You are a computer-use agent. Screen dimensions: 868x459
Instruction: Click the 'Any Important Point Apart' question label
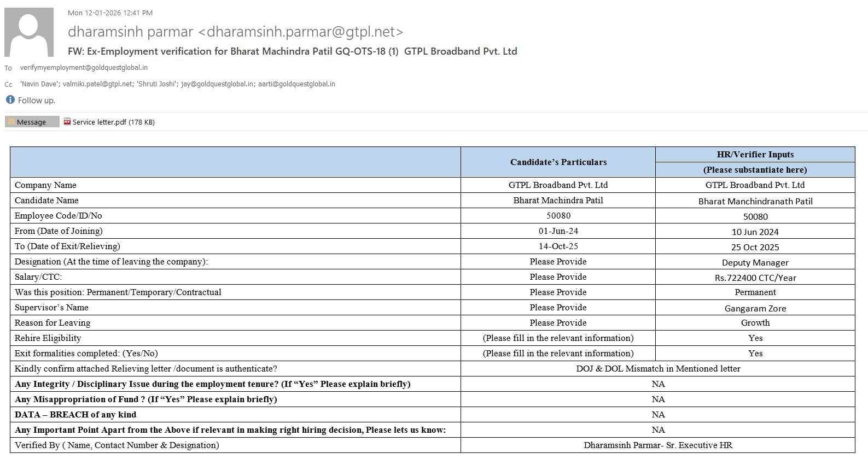click(x=230, y=430)
